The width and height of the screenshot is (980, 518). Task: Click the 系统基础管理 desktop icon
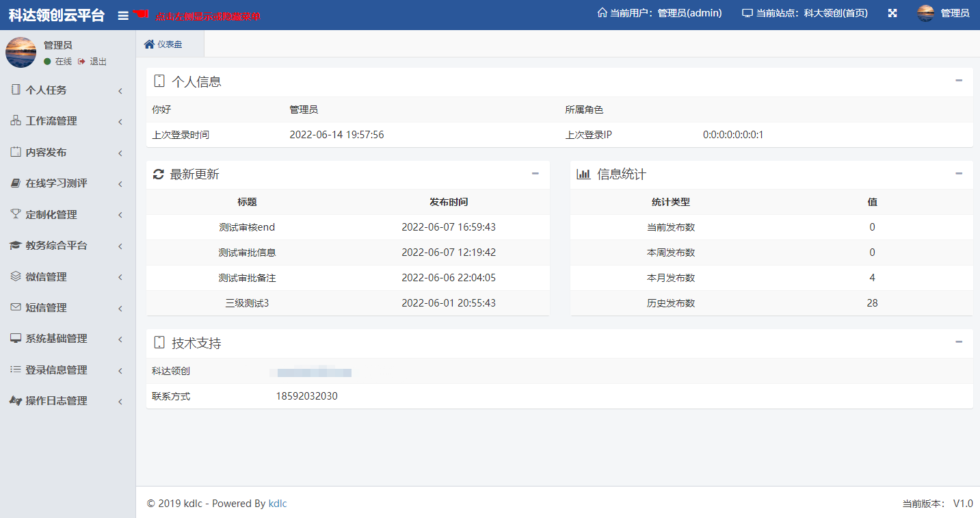click(16, 338)
